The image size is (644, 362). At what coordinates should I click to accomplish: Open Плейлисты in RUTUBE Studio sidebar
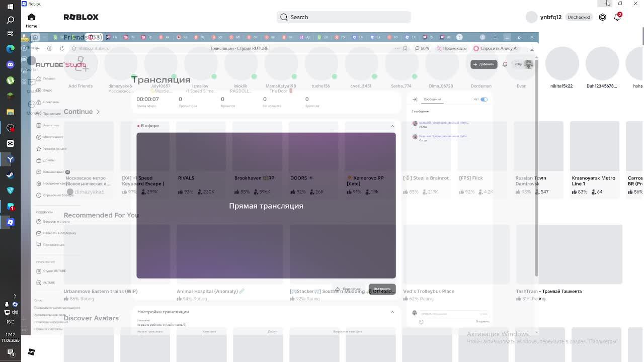coord(48,102)
